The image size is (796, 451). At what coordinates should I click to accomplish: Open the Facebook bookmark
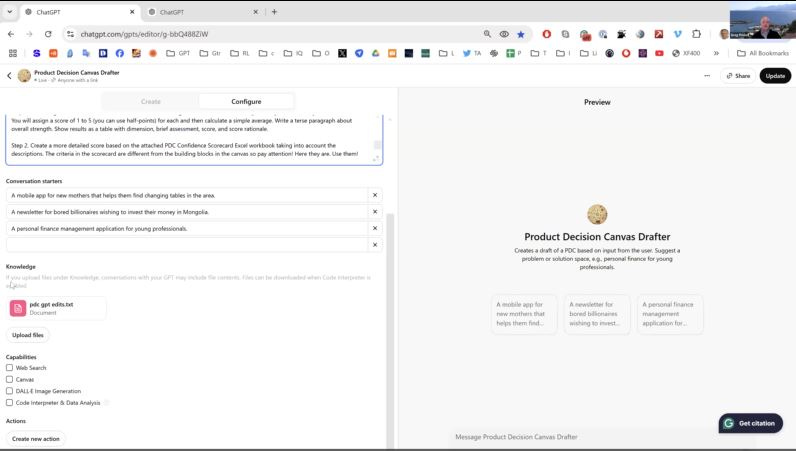click(x=120, y=53)
